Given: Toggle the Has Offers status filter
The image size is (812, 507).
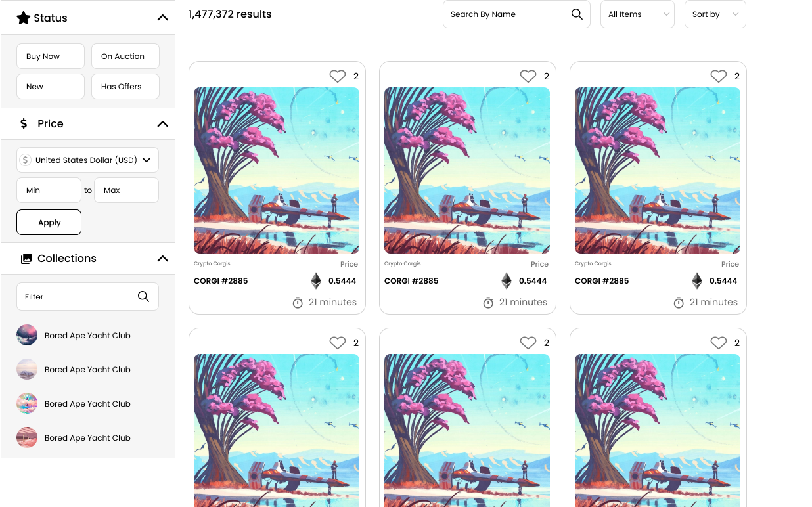Looking at the screenshot, I should click(125, 87).
